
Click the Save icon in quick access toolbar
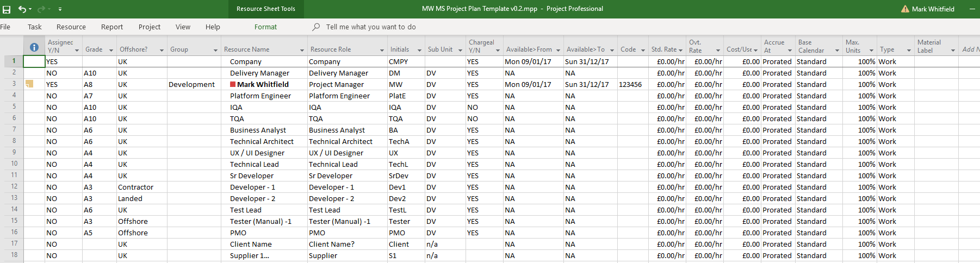[7, 9]
